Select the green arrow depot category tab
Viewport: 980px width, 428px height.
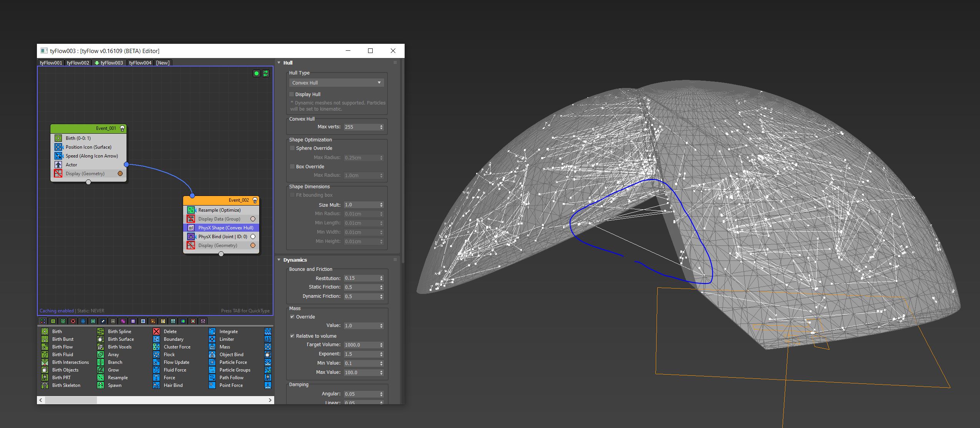[183, 321]
